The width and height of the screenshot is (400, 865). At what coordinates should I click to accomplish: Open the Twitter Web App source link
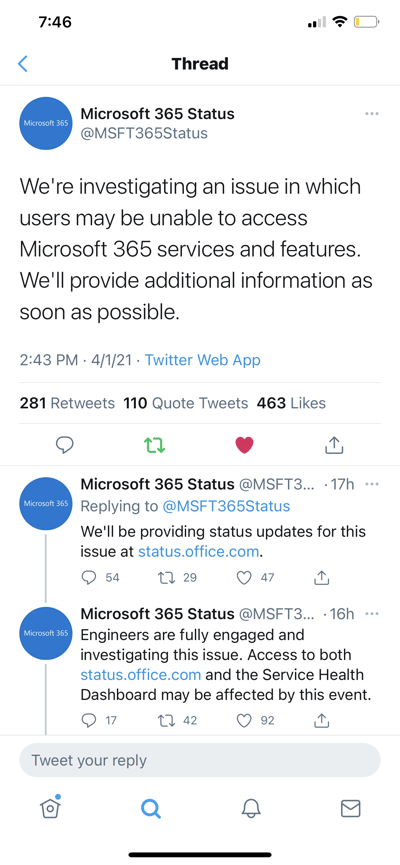click(x=202, y=360)
